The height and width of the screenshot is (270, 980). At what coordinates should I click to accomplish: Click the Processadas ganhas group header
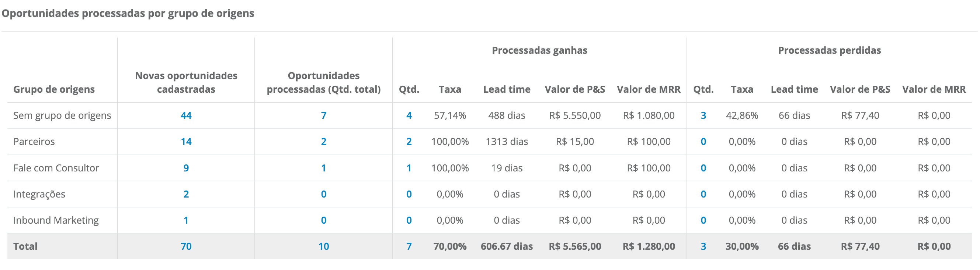pyautogui.click(x=539, y=50)
